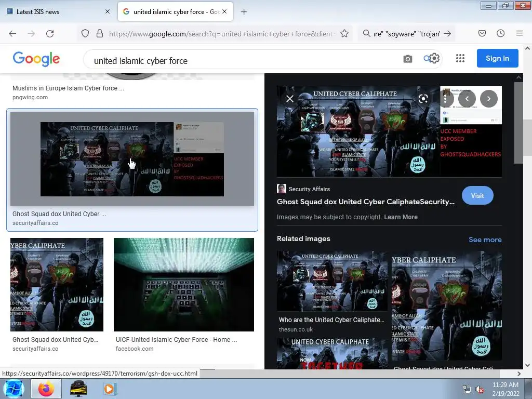Click the Visit button

(x=477, y=195)
